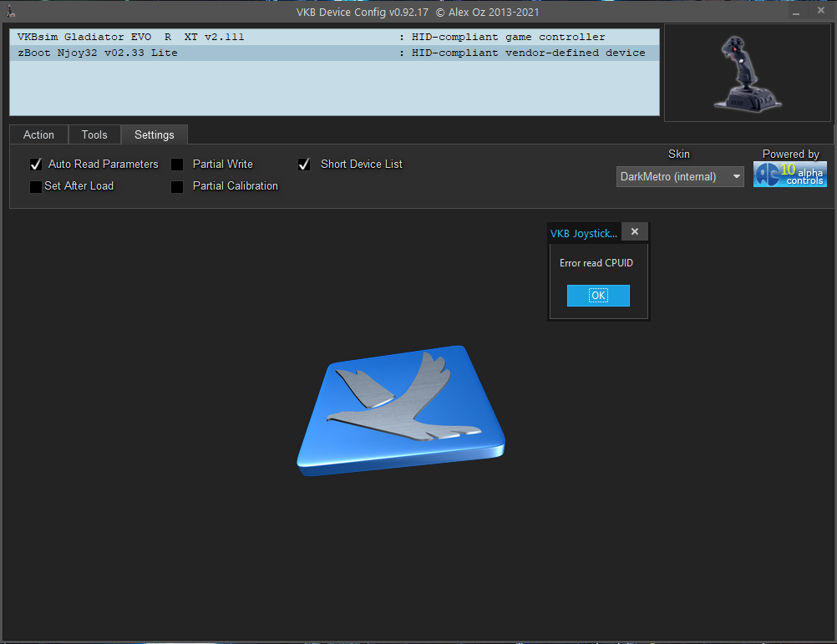Click the Error read CPUID message text
Image resolution: width=837 pixels, height=644 pixels.
[596, 263]
